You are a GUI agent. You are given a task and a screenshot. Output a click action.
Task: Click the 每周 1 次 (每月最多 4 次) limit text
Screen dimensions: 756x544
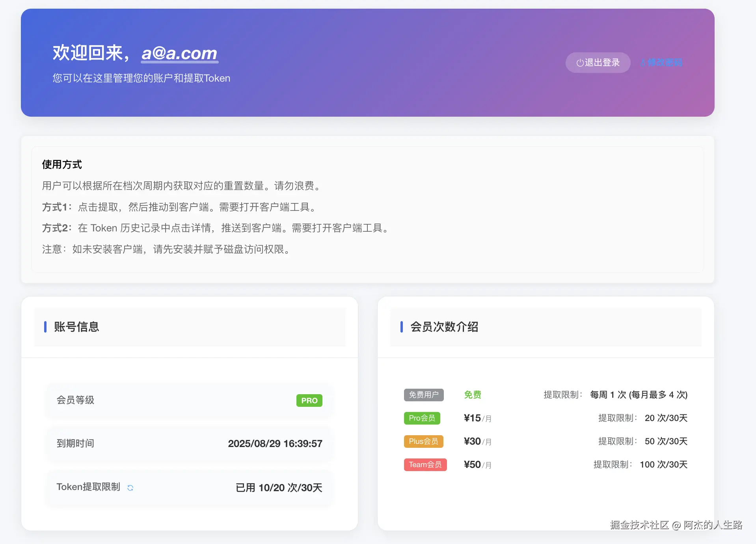pyautogui.click(x=639, y=395)
